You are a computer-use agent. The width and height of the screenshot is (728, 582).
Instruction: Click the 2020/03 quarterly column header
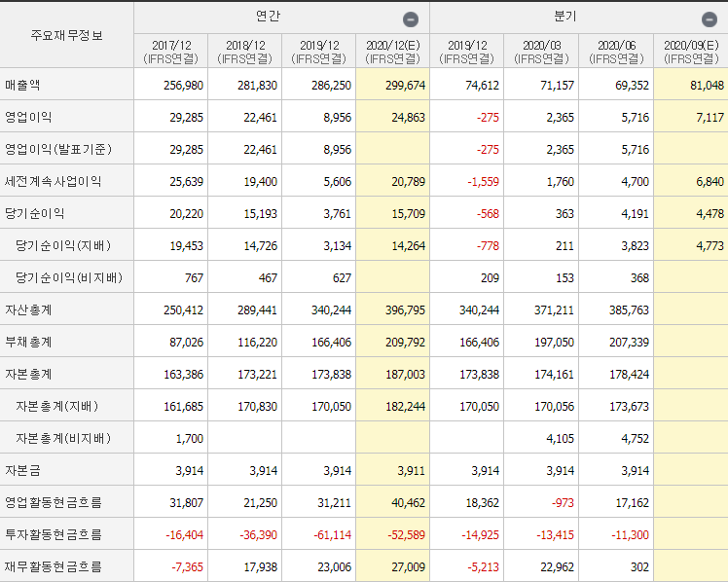[x=541, y=51]
